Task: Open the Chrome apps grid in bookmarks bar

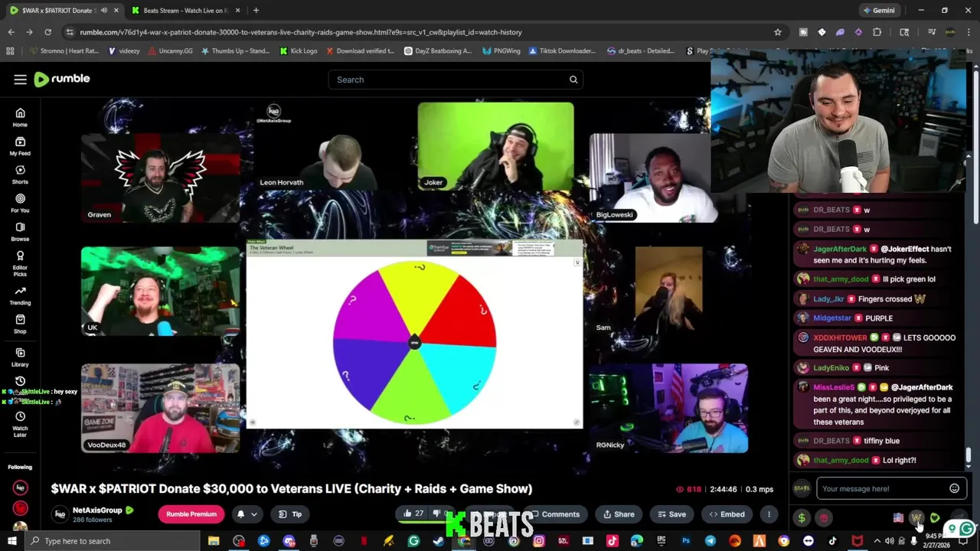Action: 10,51
